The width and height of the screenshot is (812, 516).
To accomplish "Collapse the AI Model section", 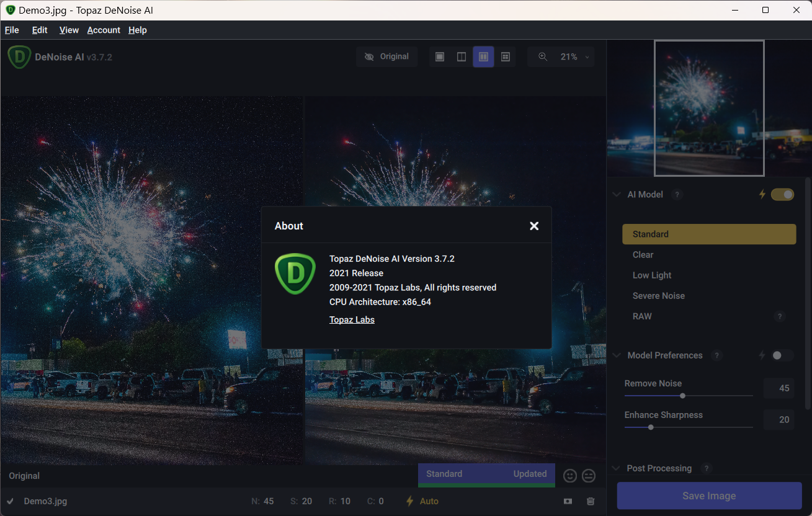I will (617, 194).
